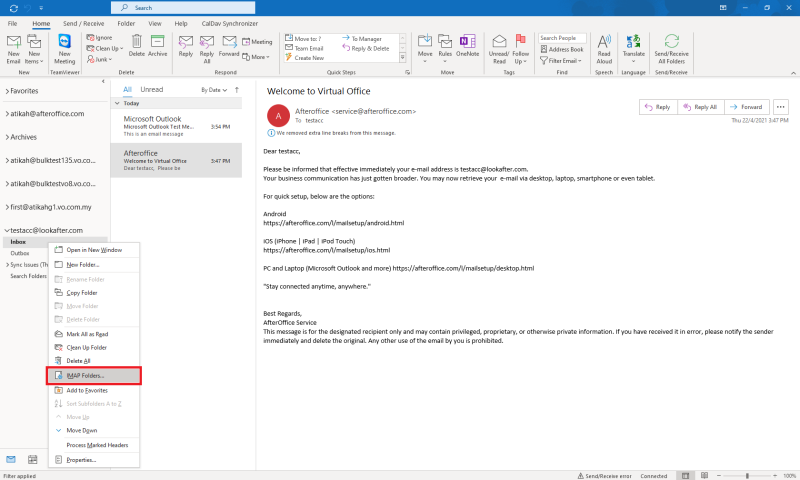Click Send/Receive All Folders icon
800x480 pixels.
coord(672,43)
